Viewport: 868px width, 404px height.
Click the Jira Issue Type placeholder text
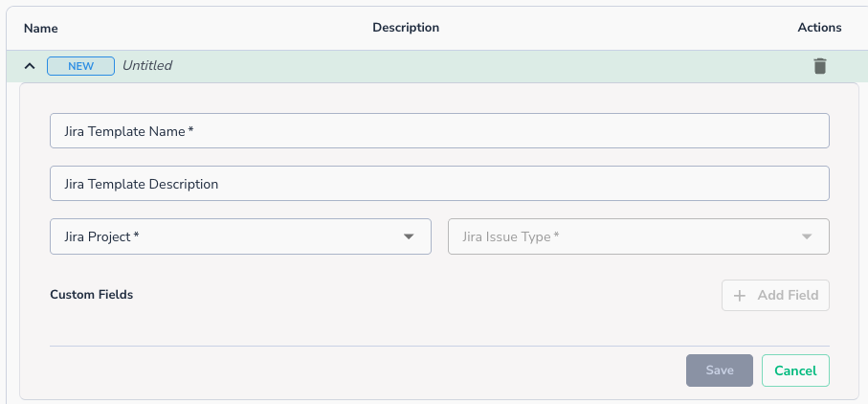510,236
